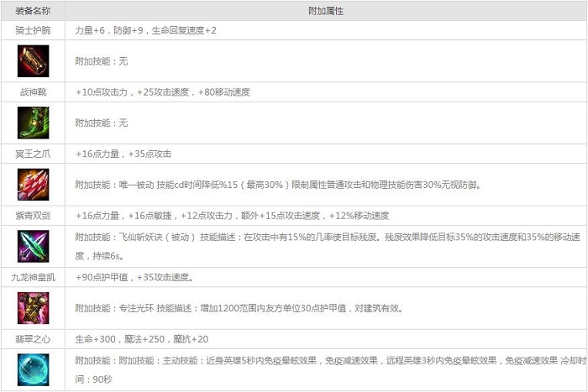Image resolution: width=588 pixels, height=392 pixels.
Task: Click the text 生命+300，魔法+250，魔抗+20
Action: click(x=142, y=339)
